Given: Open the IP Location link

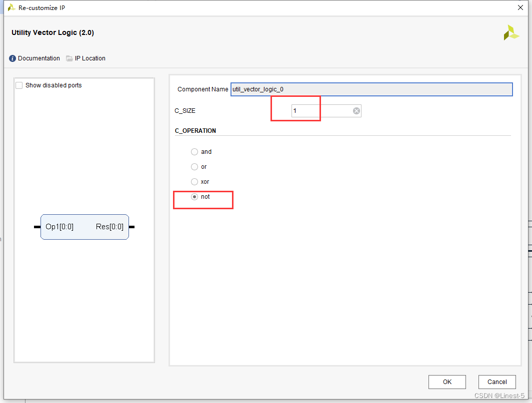Looking at the screenshot, I should tap(90, 58).
